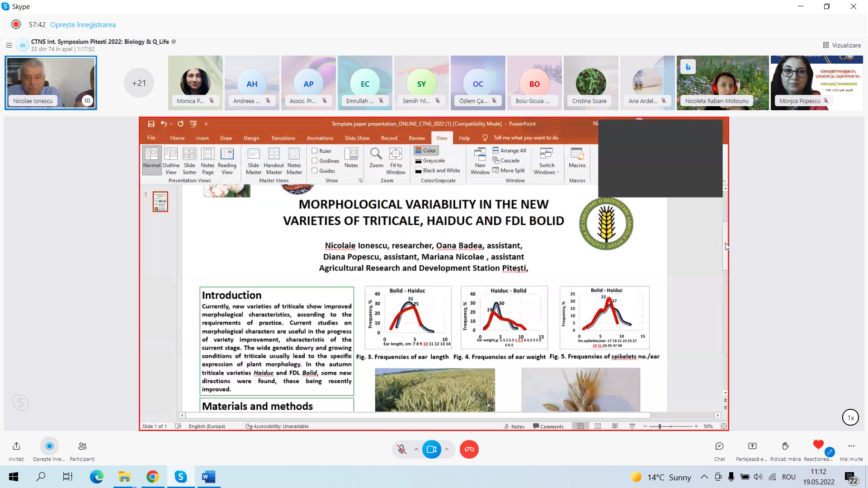Click Fit to Window

tap(396, 161)
